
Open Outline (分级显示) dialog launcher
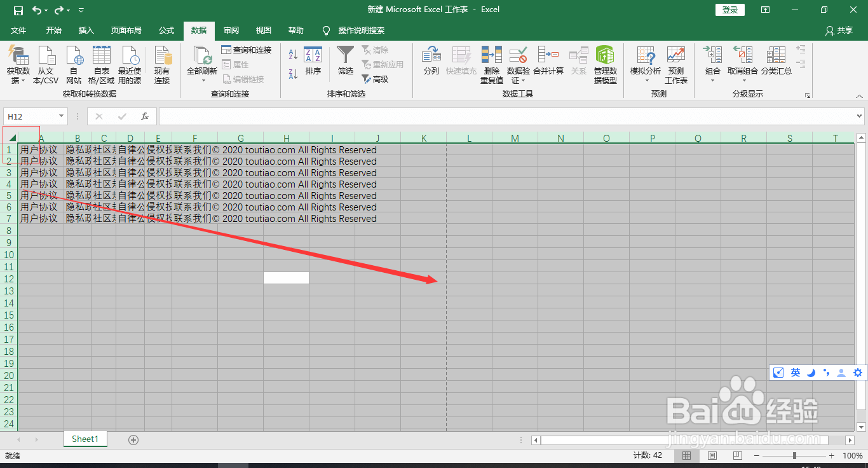coord(808,95)
